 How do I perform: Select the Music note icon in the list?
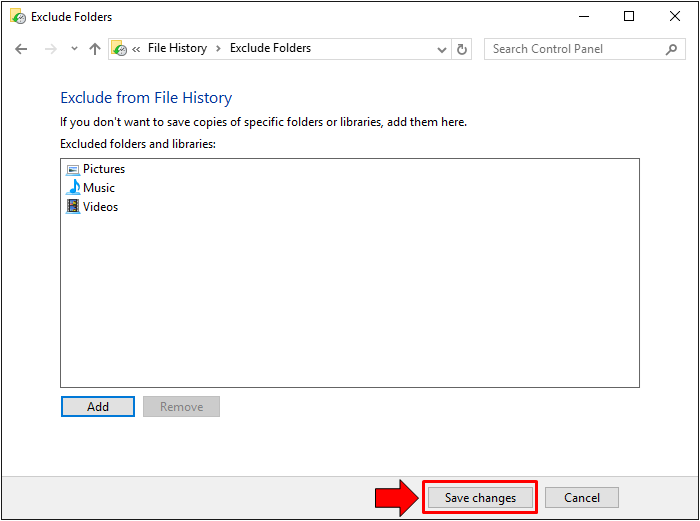click(73, 188)
